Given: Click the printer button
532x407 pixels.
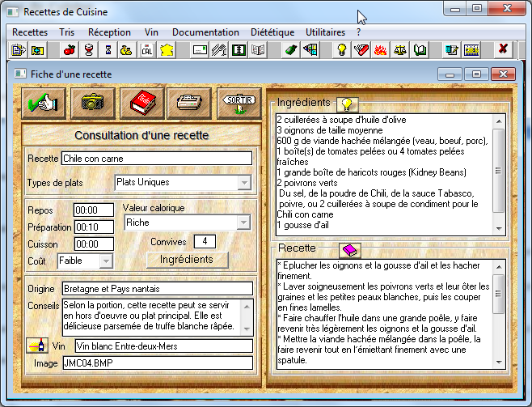Looking at the screenshot, I should click(189, 104).
